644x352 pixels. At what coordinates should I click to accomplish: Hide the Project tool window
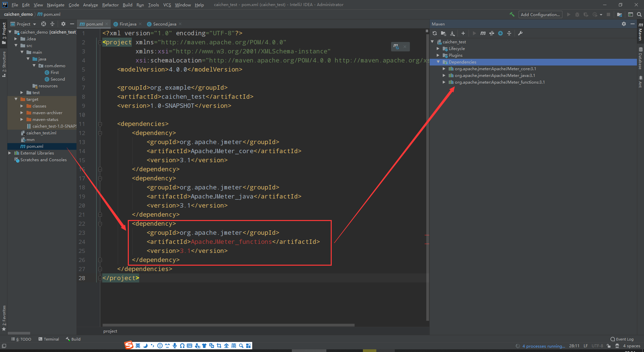coord(72,24)
